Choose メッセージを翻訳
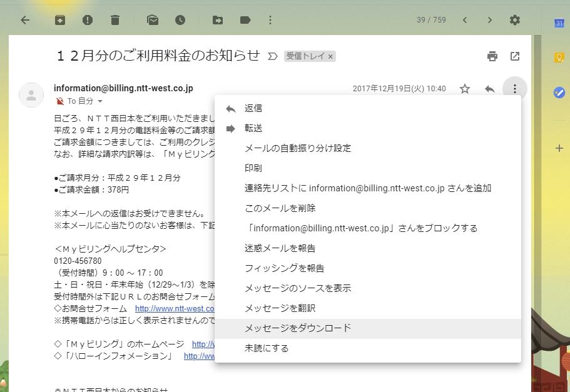Viewport: 570px width, 392px height. click(x=367, y=308)
